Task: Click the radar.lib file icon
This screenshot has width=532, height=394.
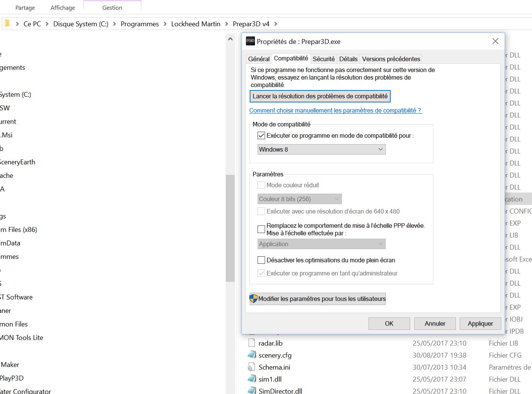Action: click(252, 343)
